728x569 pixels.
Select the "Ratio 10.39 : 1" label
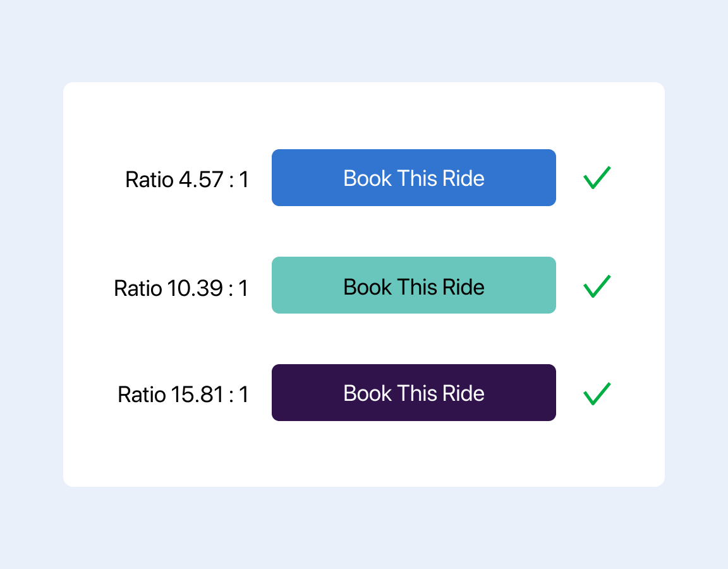point(181,288)
